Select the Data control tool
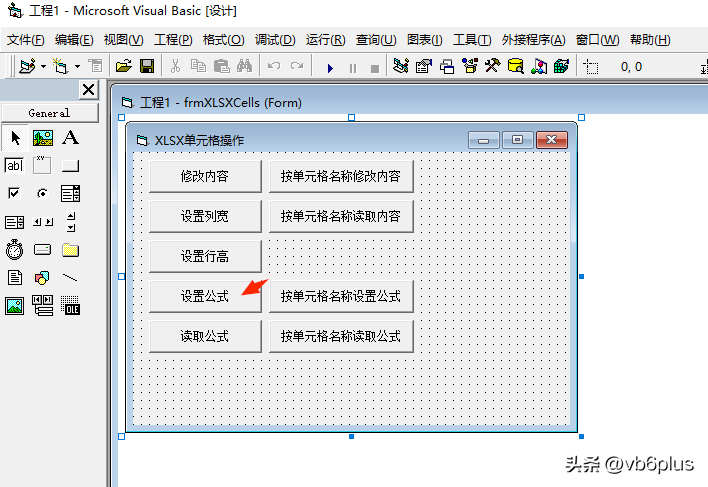The image size is (708, 487). click(42, 306)
